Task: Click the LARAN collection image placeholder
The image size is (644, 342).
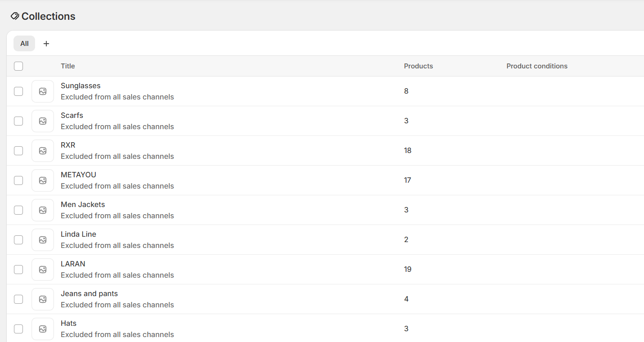Action: click(43, 270)
